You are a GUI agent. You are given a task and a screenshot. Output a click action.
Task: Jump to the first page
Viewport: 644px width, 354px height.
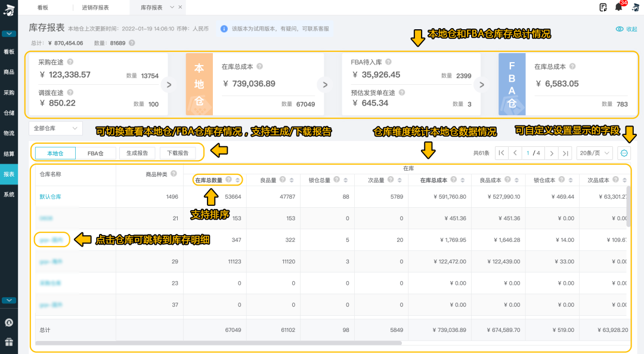coord(501,153)
